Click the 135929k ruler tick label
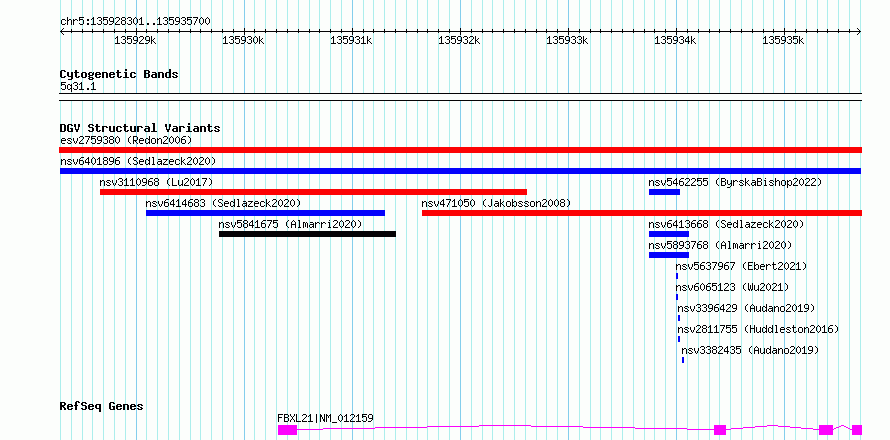The height and width of the screenshot is (440, 890). pos(135,40)
